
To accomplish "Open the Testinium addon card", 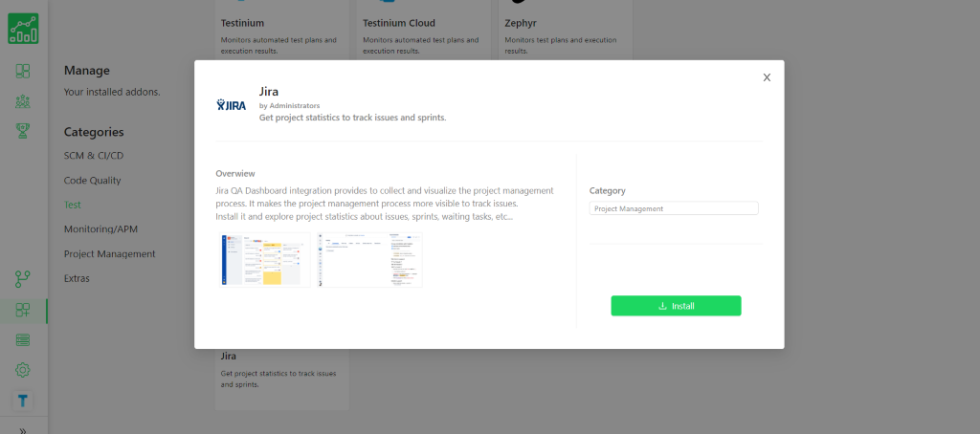I will 282,30.
